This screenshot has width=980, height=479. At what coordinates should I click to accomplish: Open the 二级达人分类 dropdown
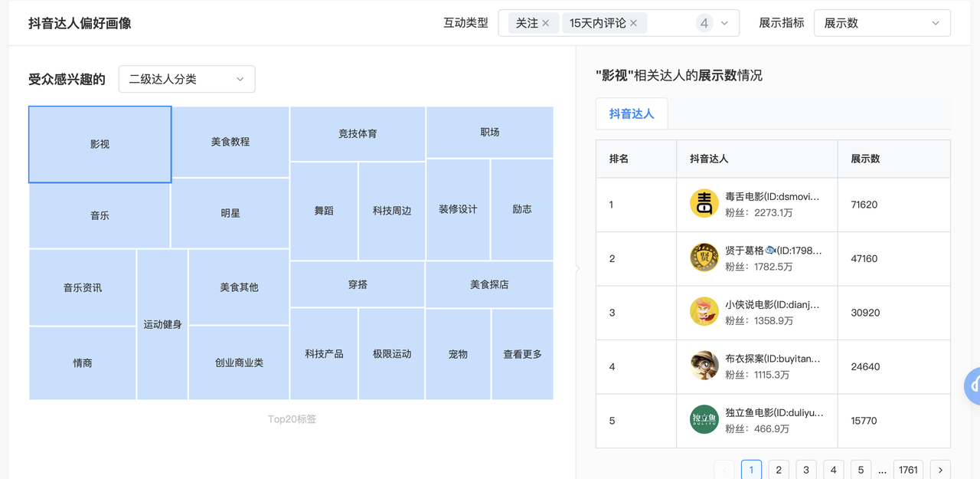pyautogui.click(x=187, y=79)
